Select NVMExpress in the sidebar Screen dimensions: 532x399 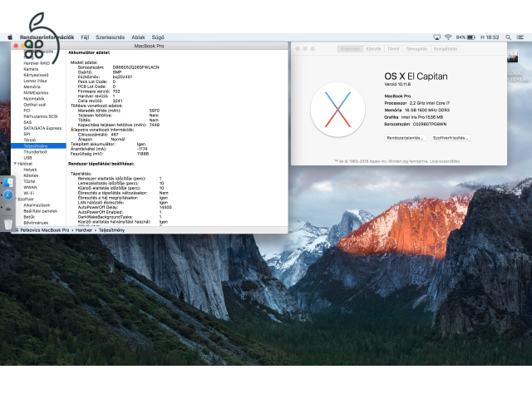[36, 92]
